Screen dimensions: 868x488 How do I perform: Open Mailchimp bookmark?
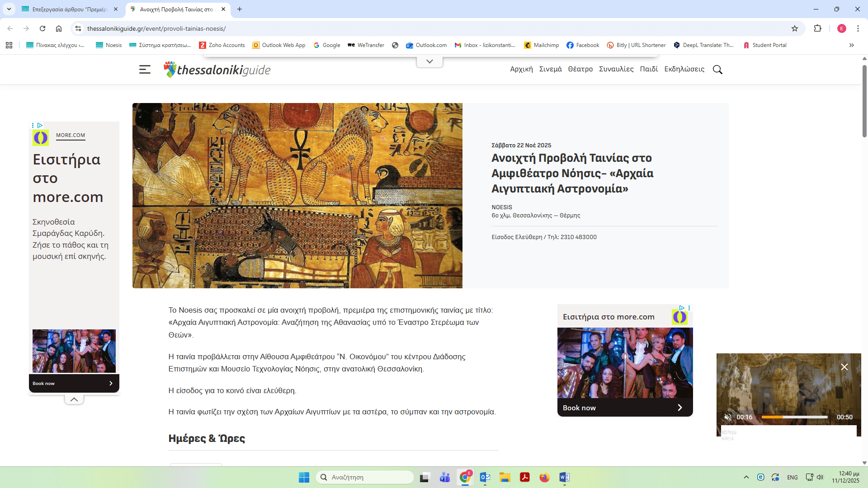coord(541,45)
